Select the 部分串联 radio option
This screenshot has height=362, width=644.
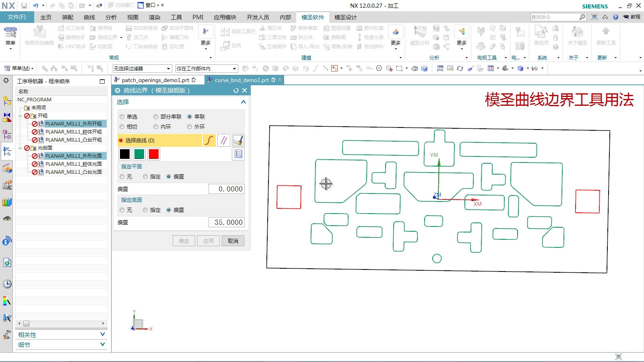[x=156, y=117]
